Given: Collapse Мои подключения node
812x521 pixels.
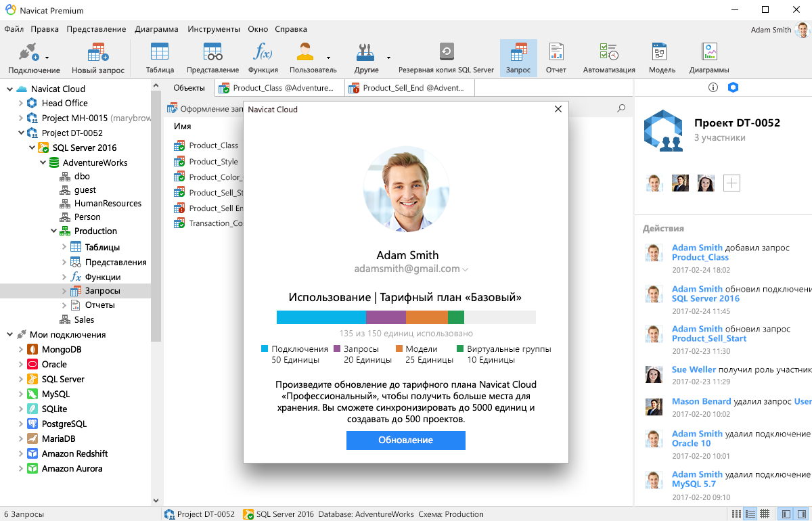Looking at the screenshot, I should (x=9, y=334).
